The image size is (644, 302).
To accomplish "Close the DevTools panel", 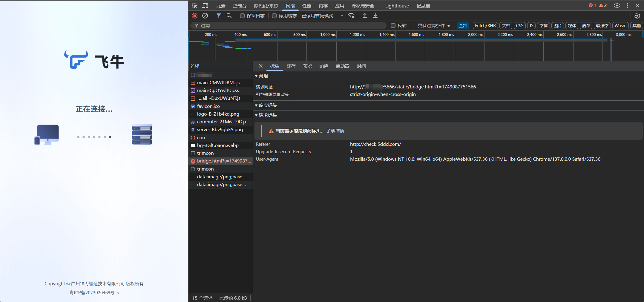I will click(637, 6).
